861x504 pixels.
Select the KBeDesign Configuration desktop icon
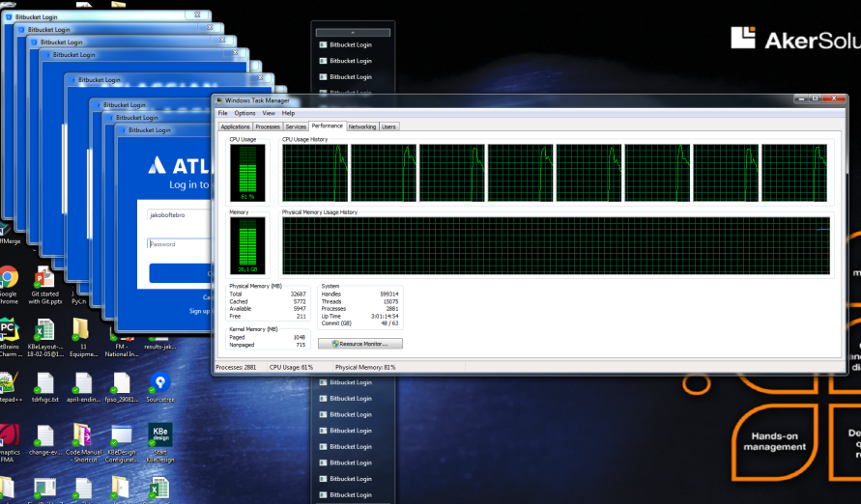[x=122, y=435]
